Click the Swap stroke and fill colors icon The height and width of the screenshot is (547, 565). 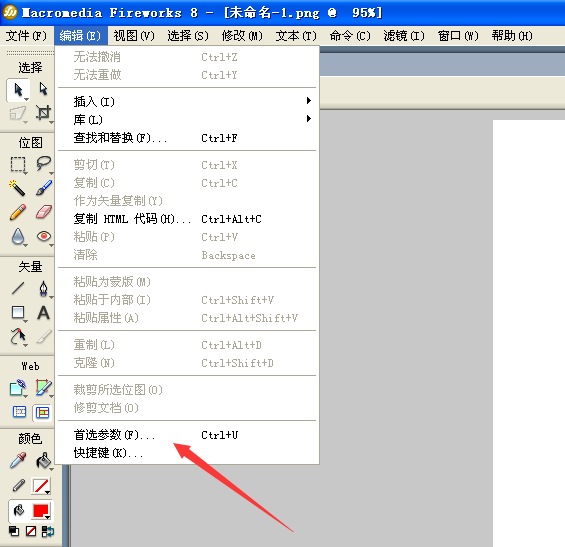pyautogui.click(x=48, y=532)
